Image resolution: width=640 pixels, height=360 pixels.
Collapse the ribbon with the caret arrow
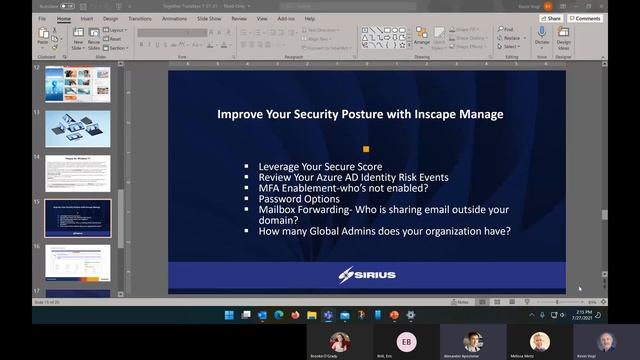pyautogui.click(x=603, y=57)
